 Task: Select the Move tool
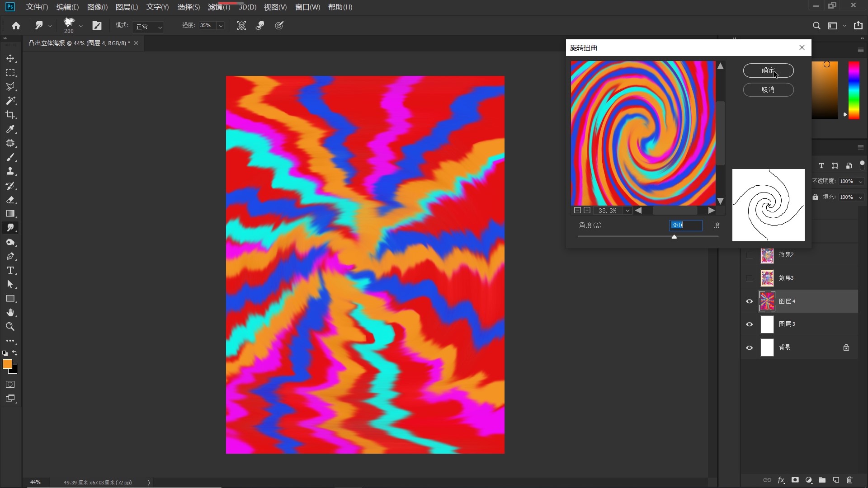10,59
